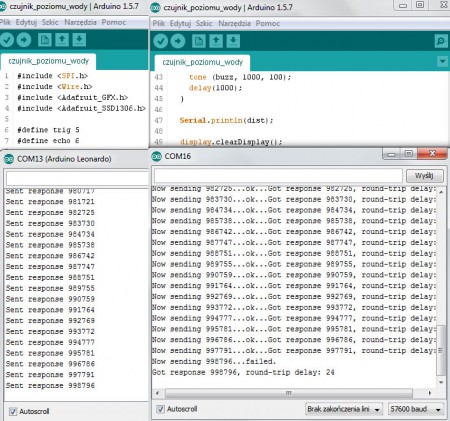Click COM16 horizontal scrollbar left arrow
This screenshot has height=421, width=450.
[x=158, y=393]
